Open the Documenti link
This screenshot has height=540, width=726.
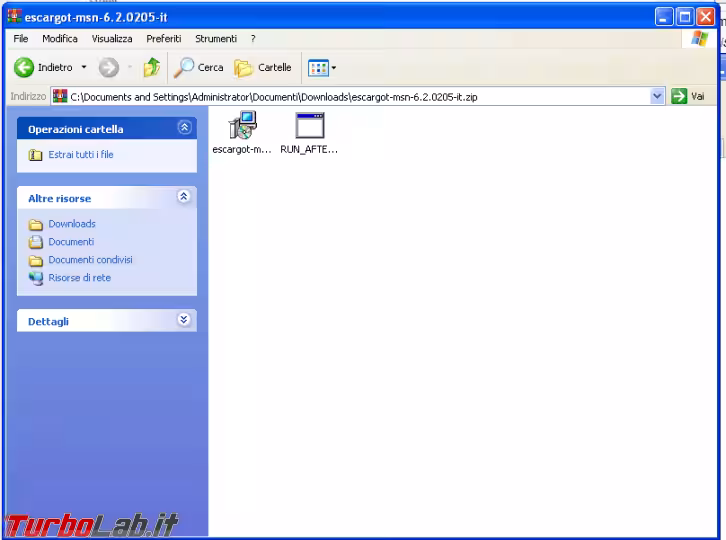pyautogui.click(x=71, y=242)
